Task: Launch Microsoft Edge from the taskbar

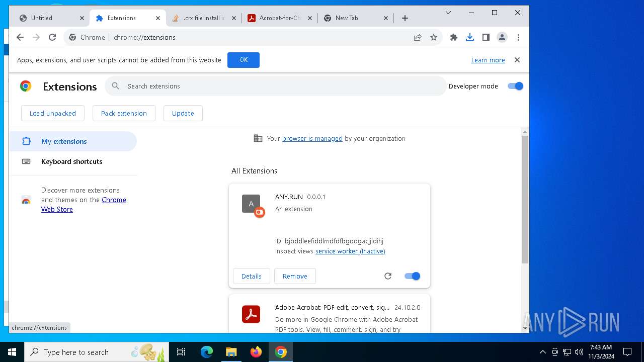Action: click(207, 352)
